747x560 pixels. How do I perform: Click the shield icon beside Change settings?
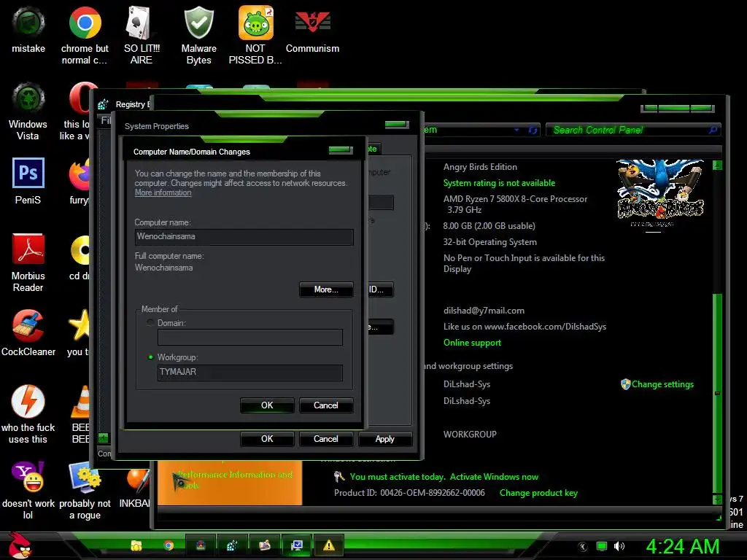click(625, 384)
